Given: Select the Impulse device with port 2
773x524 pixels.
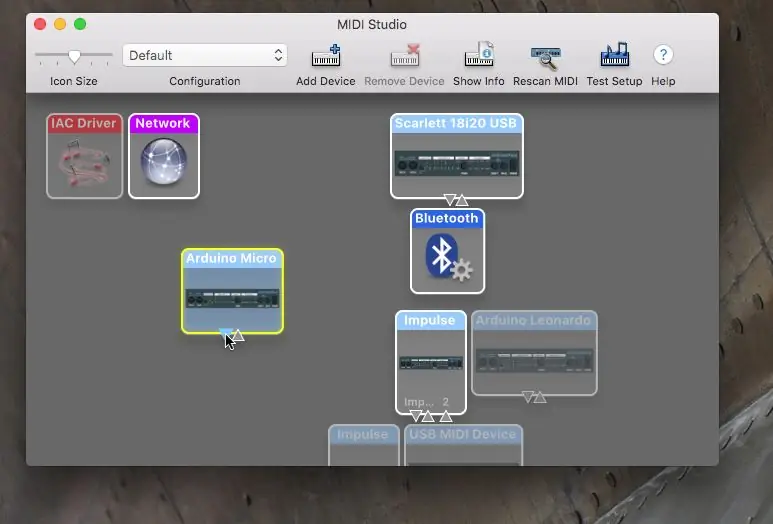Looking at the screenshot, I should [x=431, y=362].
